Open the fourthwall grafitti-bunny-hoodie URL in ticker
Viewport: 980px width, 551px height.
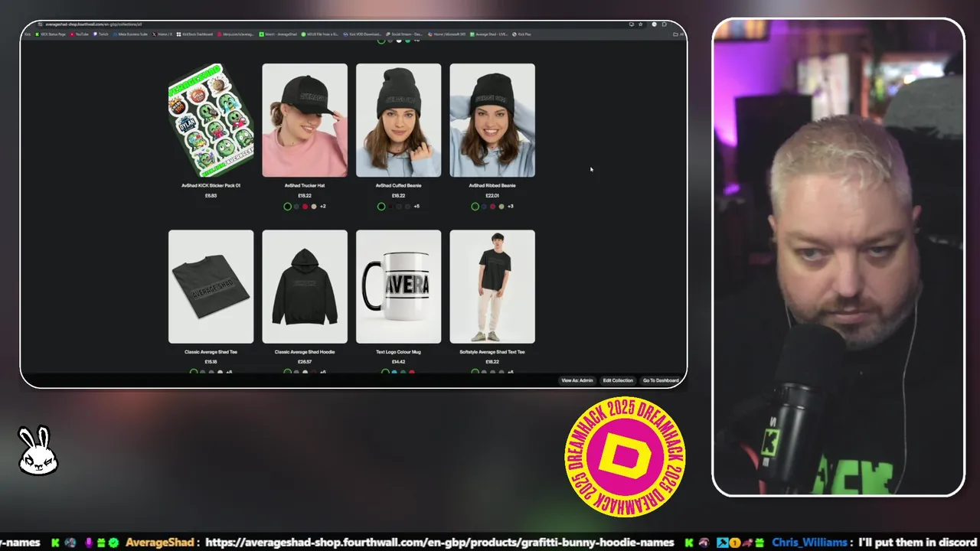(x=440, y=542)
